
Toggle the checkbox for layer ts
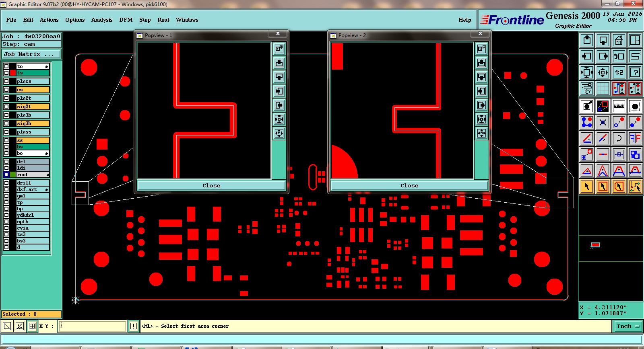pyautogui.click(x=6, y=73)
